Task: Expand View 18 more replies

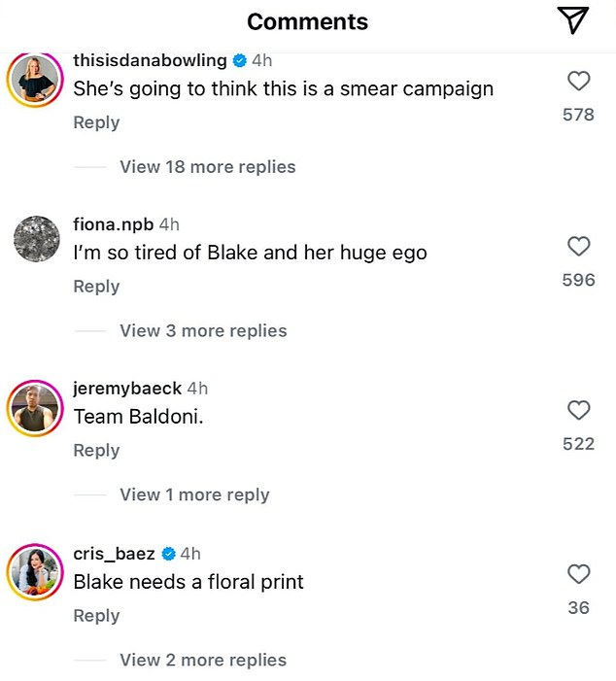Action: coord(208,167)
